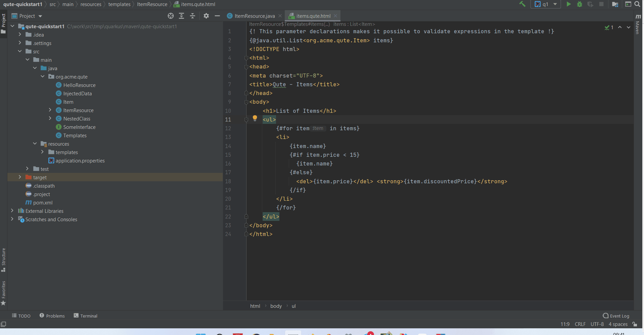
Task: Select the opened file in the Project view
Action: tap(171, 16)
